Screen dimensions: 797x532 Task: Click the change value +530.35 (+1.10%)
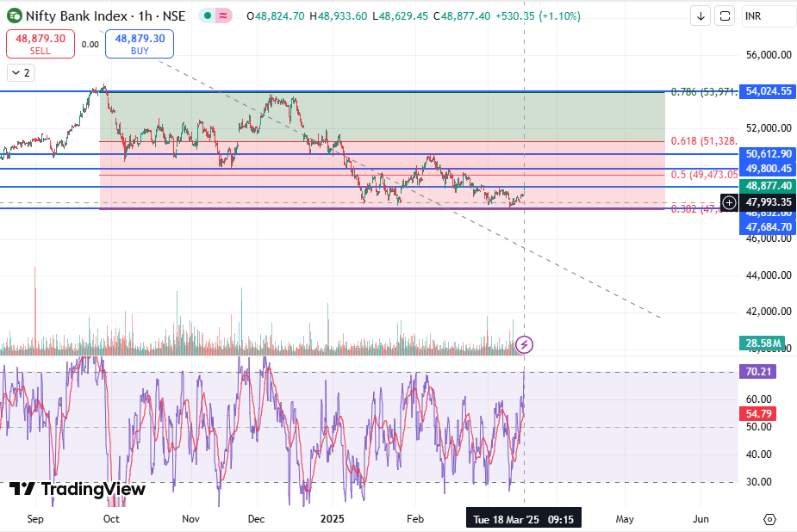(x=538, y=16)
